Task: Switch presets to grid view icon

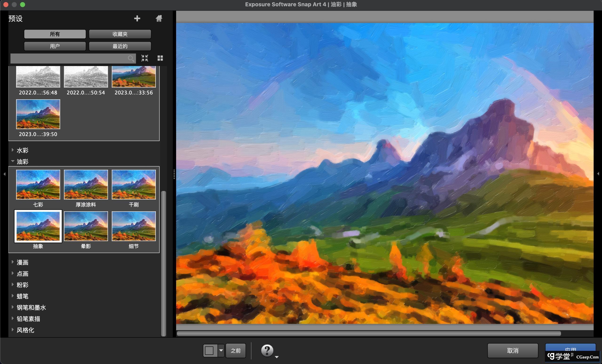Action: (160, 58)
